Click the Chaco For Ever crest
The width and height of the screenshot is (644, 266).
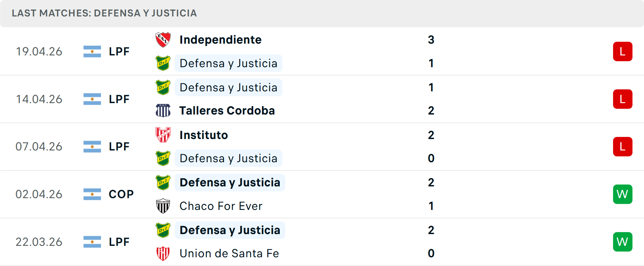click(163, 206)
